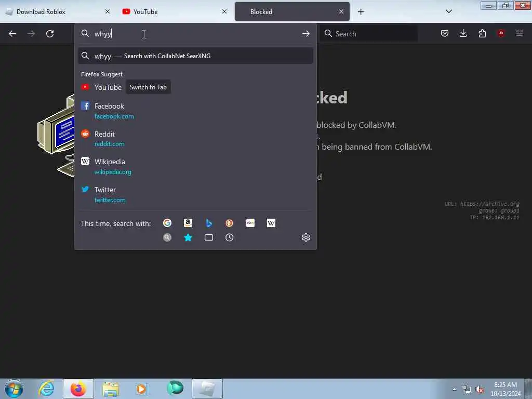Open twitter.com link
This screenshot has width=532, height=399.
110,200
